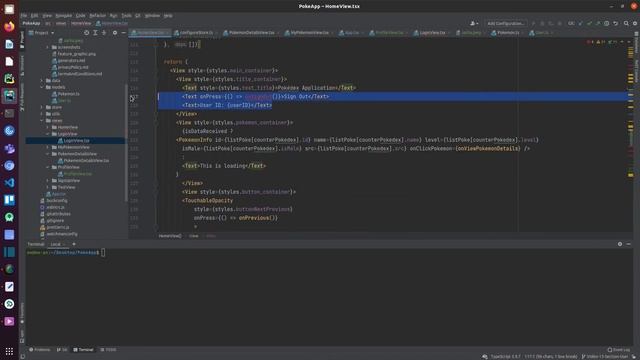Select feature_graphic.png in project tree
The image size is (640, 360).
[x=76, y=54]
